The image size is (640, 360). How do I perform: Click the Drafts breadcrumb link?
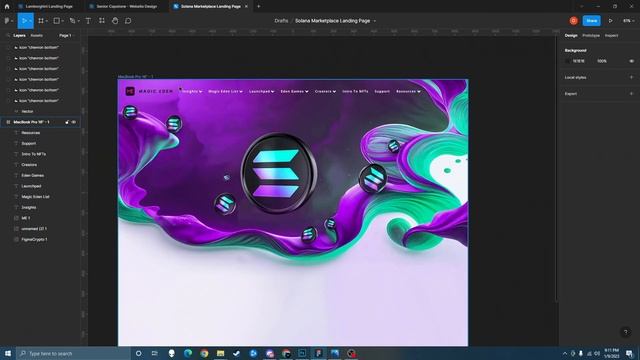point(281,21)
